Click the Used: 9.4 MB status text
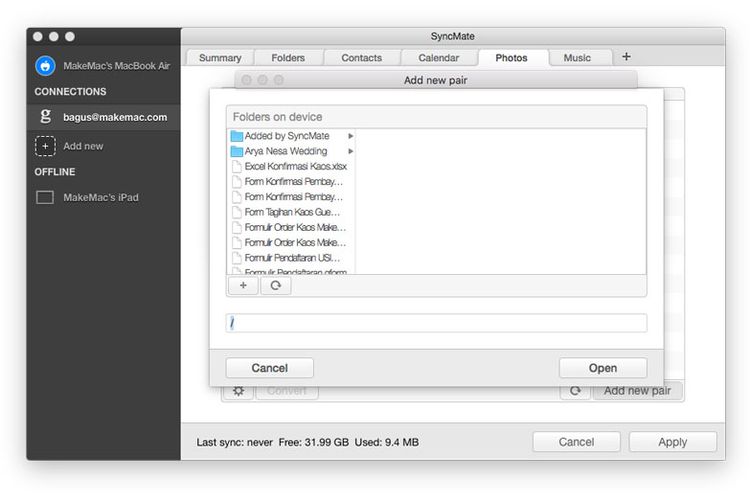Viewport: 750px width, 500px height. (386, 442)
